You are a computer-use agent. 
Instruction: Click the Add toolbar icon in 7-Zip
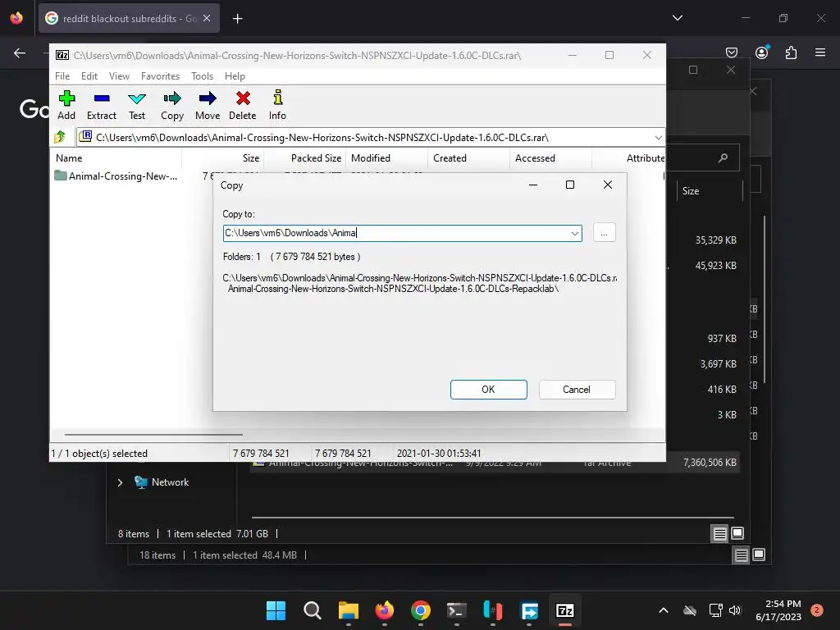point(66,105)
